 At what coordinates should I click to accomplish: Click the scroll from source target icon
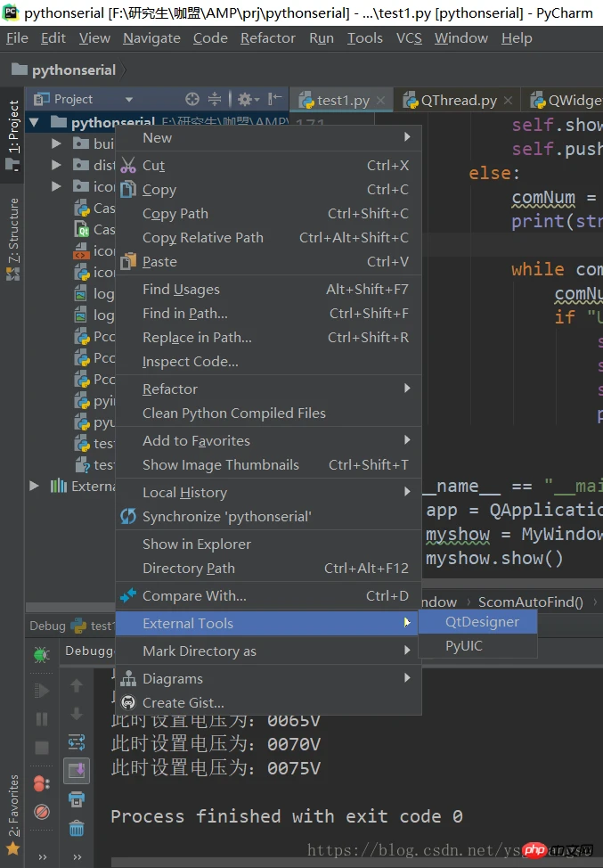pyautogui.click(x=192, y=99)
